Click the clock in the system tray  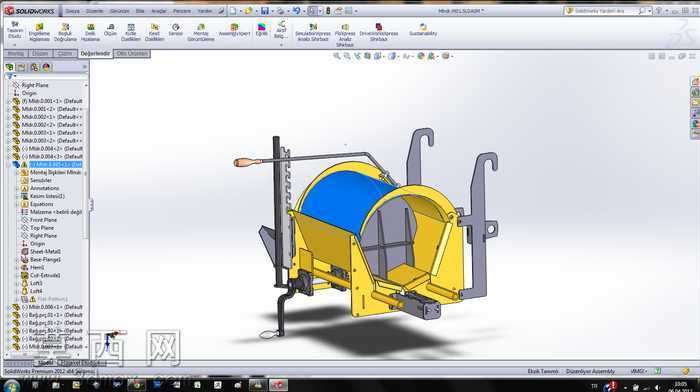pyautogui.click(x=681, y=387)
